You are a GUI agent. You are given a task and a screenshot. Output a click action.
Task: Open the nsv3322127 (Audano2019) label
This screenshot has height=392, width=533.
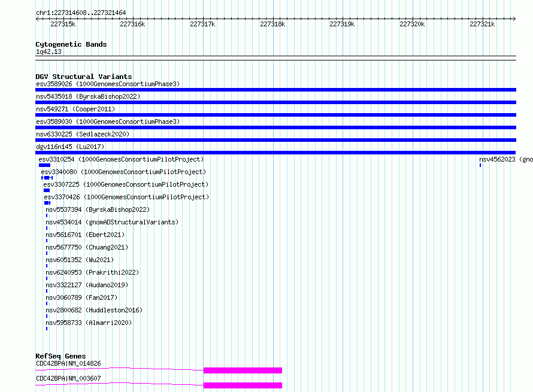pos(87,285)
